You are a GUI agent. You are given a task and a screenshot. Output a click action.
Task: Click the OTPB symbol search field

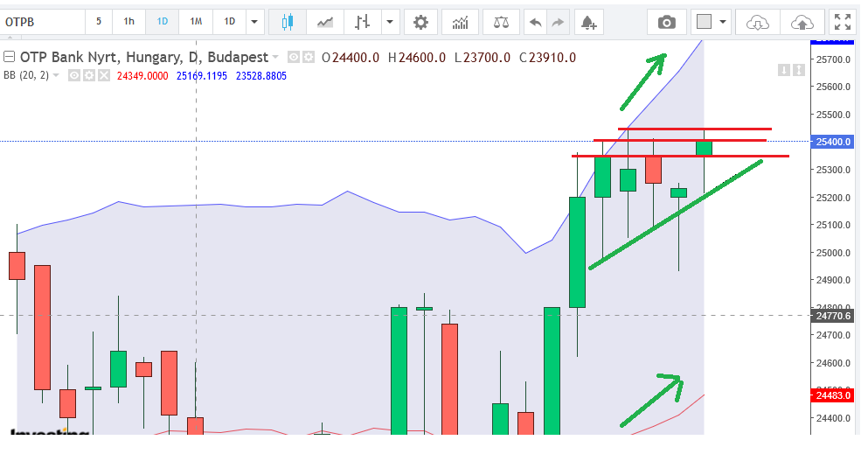[42, 22]
